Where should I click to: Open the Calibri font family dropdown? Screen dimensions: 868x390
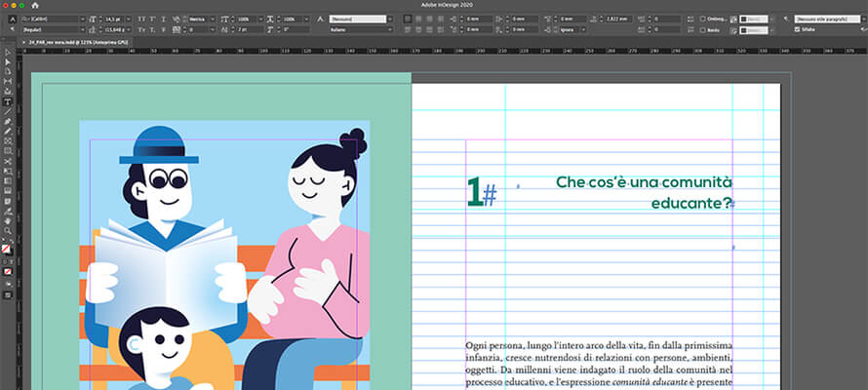(82, 19)
